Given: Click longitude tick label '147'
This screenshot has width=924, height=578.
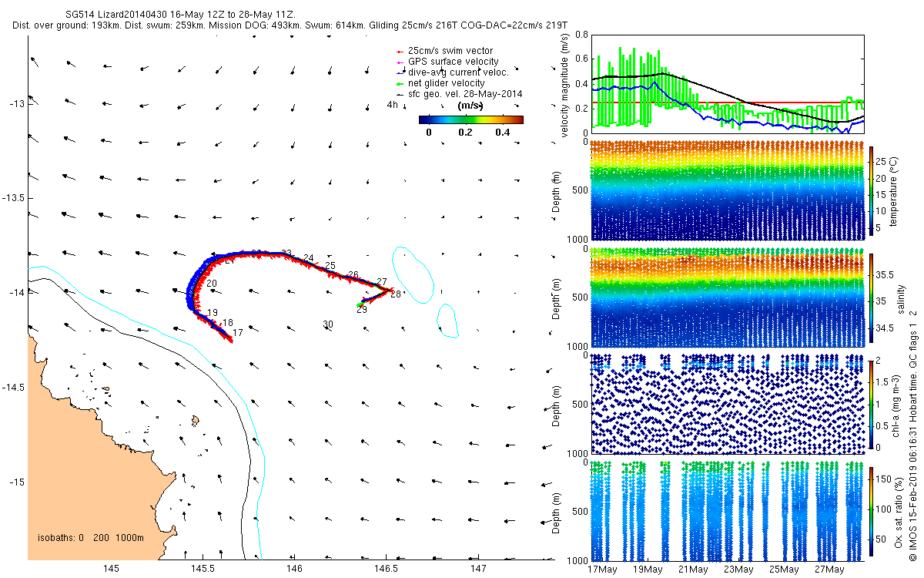Looking at the screenshot, I should click(x=478, y=569).
